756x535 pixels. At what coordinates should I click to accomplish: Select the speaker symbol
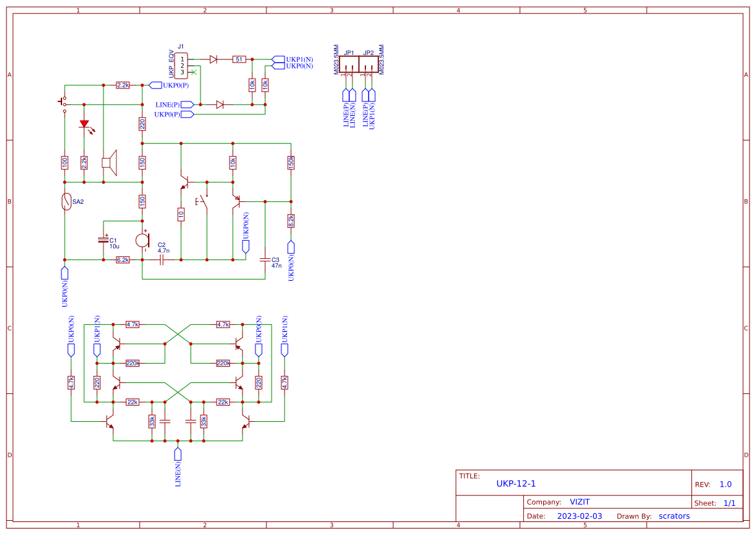(110, 163)
